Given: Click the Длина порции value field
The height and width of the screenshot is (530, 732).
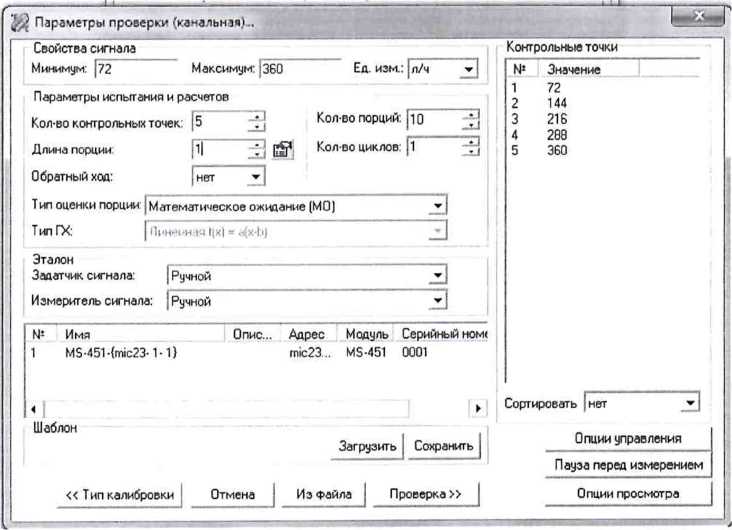Looking at the screenshot, I should tap(220, 149).
